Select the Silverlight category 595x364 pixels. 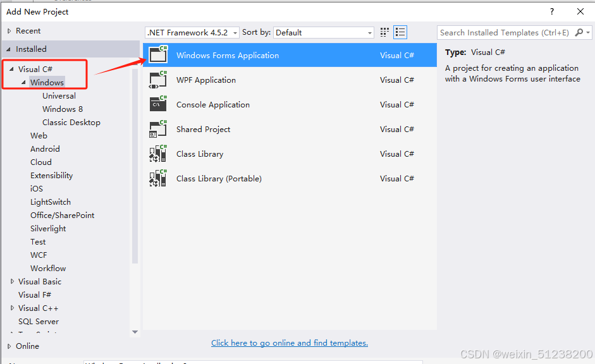point(48,228)
